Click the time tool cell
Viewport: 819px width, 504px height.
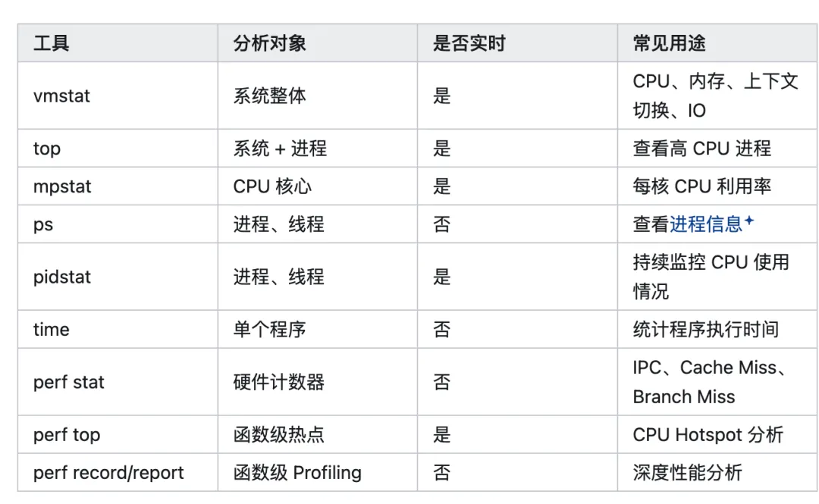pos(118,330)
